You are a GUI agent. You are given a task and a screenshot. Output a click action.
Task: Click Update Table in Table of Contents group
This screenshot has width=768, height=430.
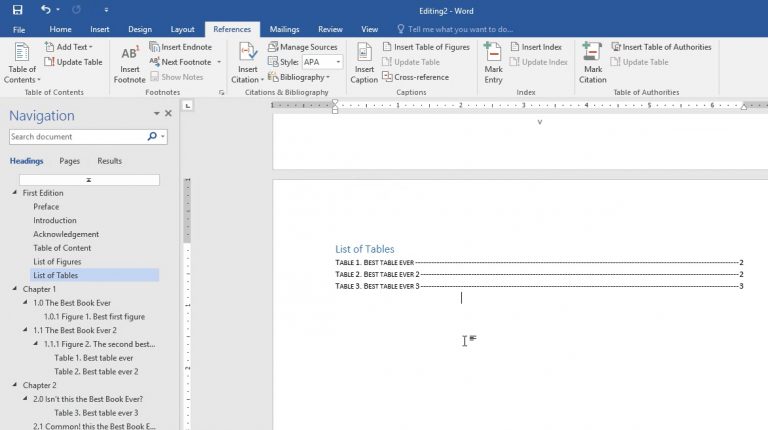pos(73,62)
